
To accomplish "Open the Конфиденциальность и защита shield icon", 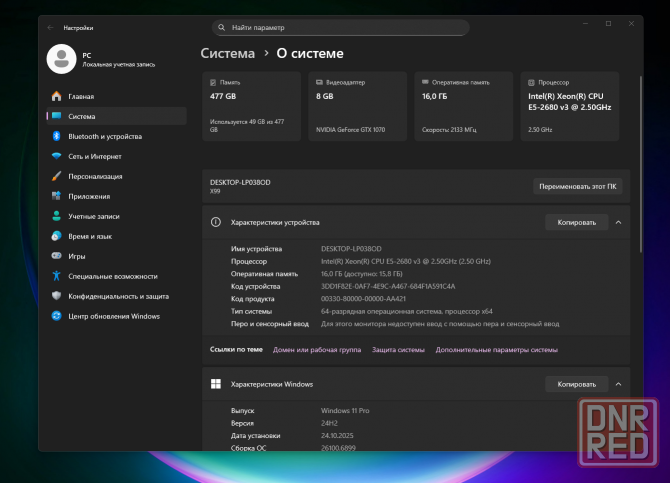I will [x=57, y=296].
